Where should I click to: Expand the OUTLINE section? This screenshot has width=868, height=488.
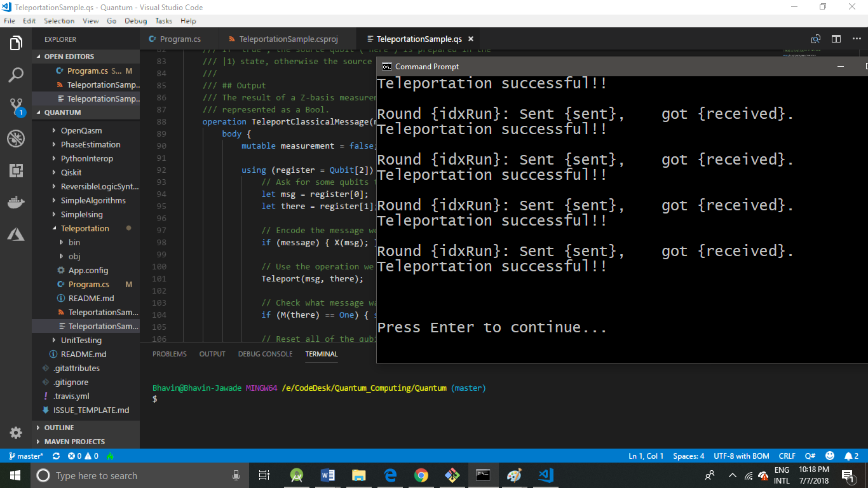pos(59,428)
